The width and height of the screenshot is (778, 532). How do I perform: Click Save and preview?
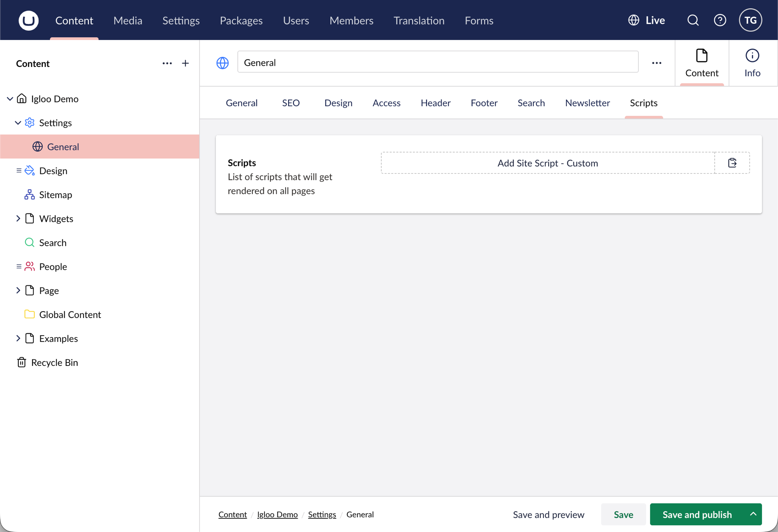coord(548,514)
